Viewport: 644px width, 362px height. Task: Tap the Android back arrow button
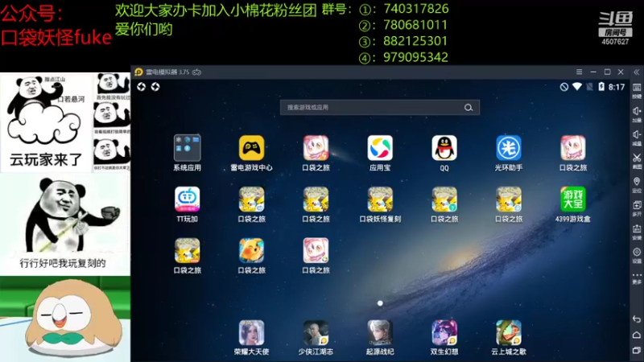point(637,319)
